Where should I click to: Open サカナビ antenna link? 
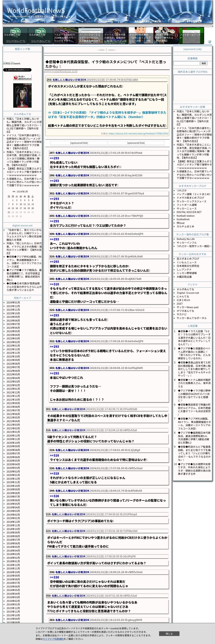(x=182, y=314)
